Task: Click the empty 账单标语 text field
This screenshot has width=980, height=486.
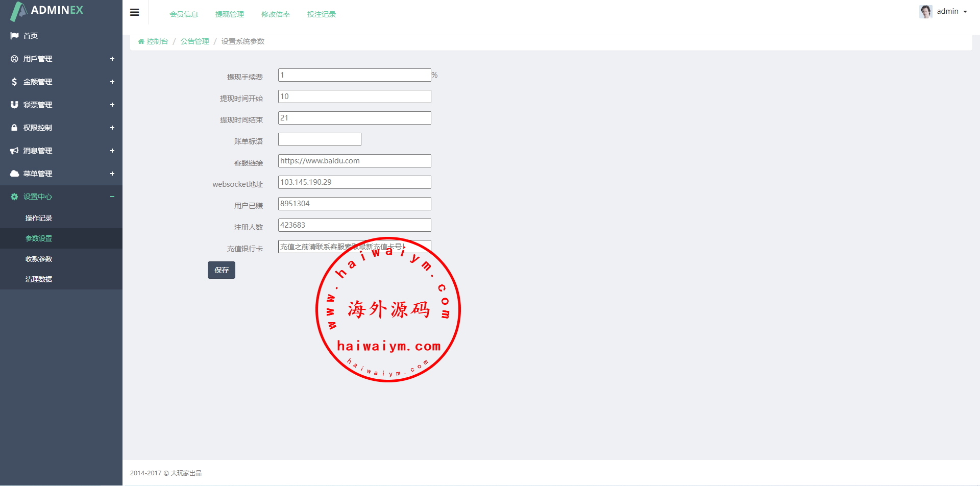Action: click(x=320, y=139)
